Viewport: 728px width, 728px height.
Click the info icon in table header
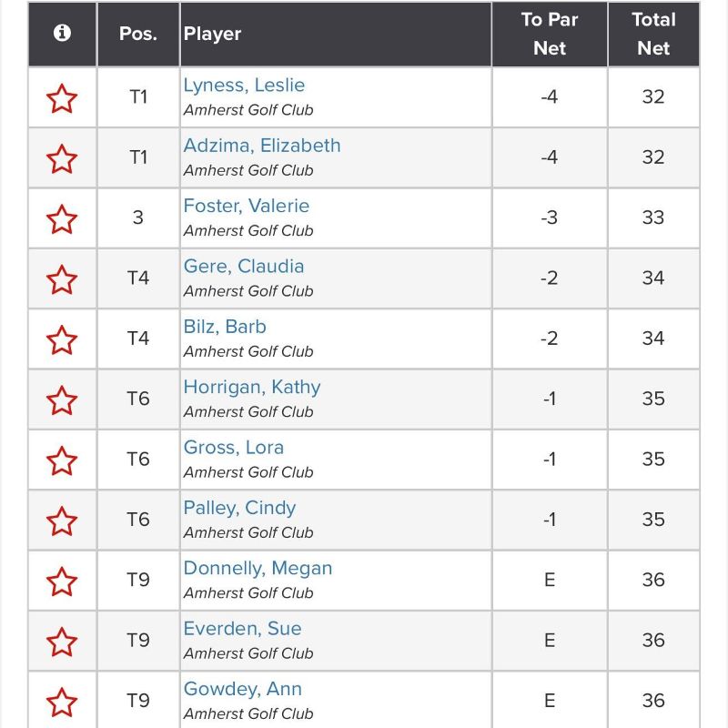pyautogui.click(x=62, y=33)
